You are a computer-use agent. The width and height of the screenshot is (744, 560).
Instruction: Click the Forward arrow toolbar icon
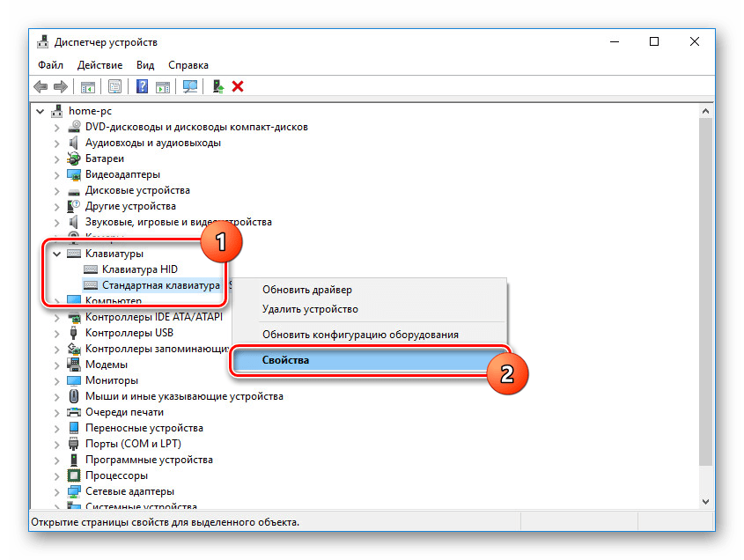pos(60,86)
